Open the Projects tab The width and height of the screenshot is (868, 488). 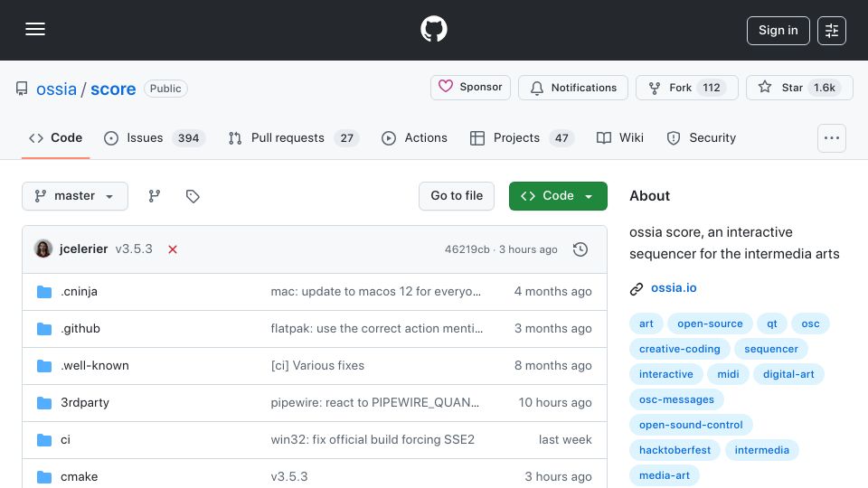522,137
